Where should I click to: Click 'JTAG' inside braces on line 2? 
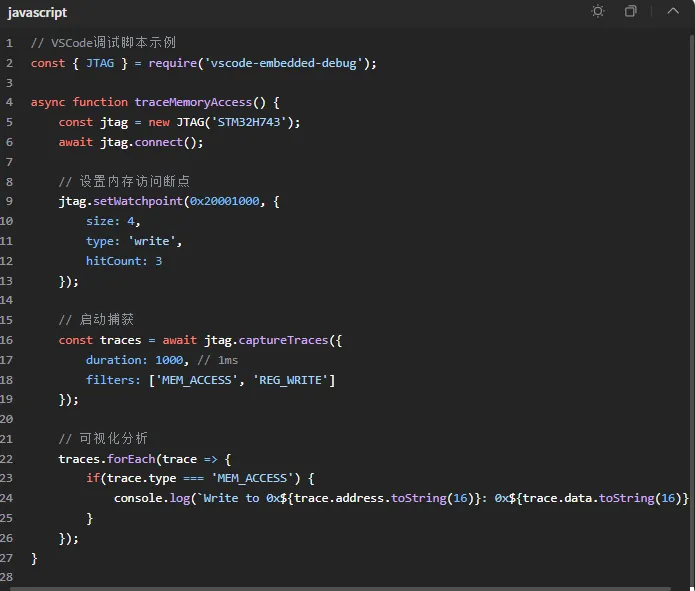100,63
